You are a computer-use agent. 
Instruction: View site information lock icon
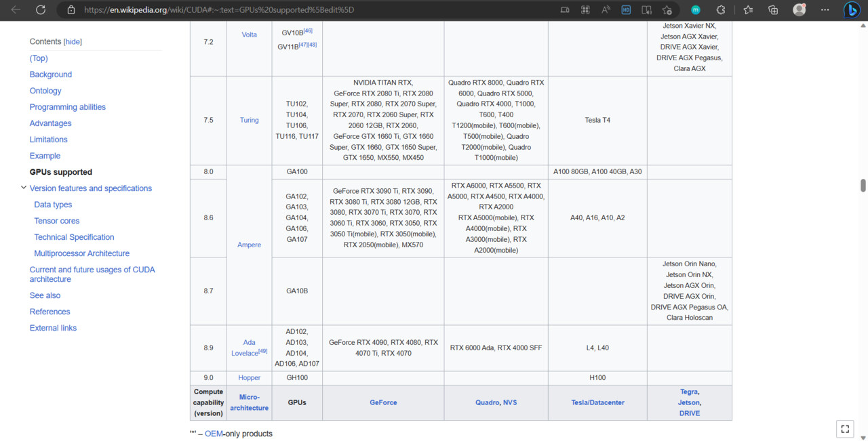coord(71,10)
